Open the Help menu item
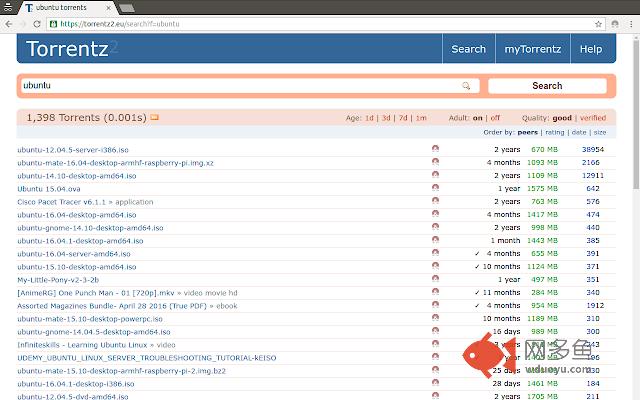This screenshot has width=640, height=400. [x=591, y=49]
